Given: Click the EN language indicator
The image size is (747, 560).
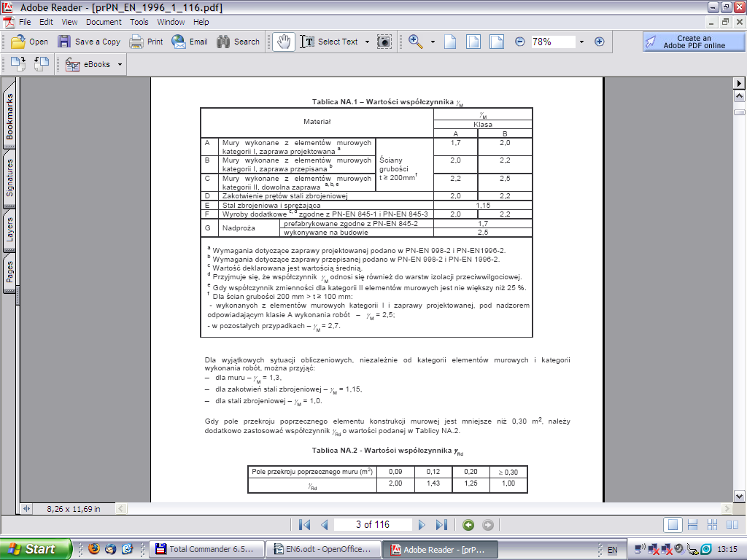Looking at the screenshot, I should click(x=612, y=550).
